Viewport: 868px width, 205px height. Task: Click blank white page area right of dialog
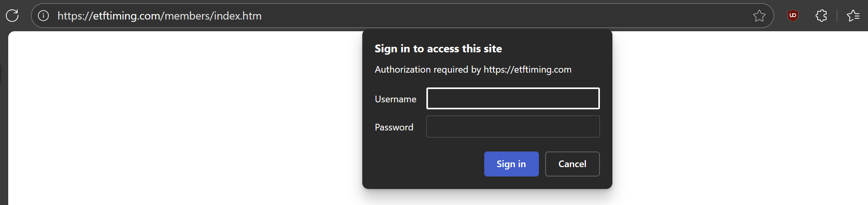click(739, 117)
